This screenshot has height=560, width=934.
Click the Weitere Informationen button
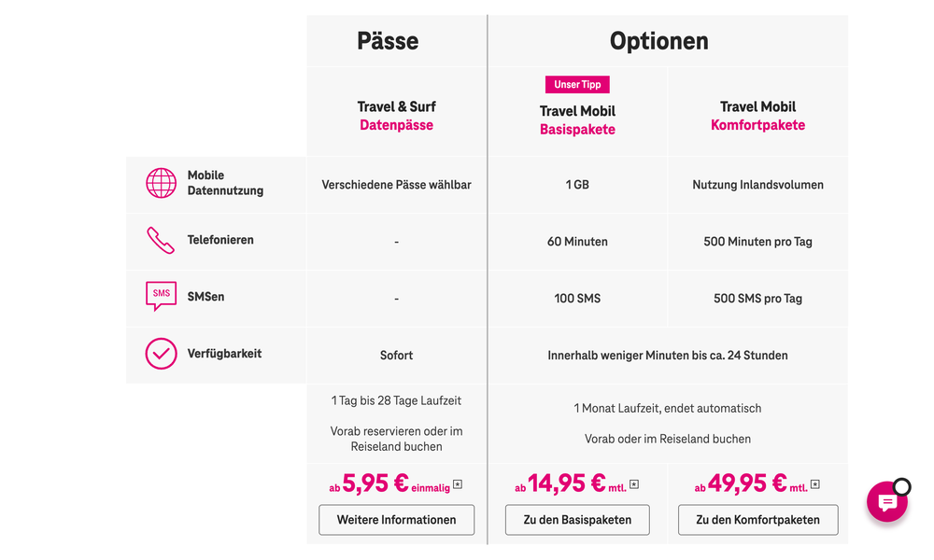[396, 520]
